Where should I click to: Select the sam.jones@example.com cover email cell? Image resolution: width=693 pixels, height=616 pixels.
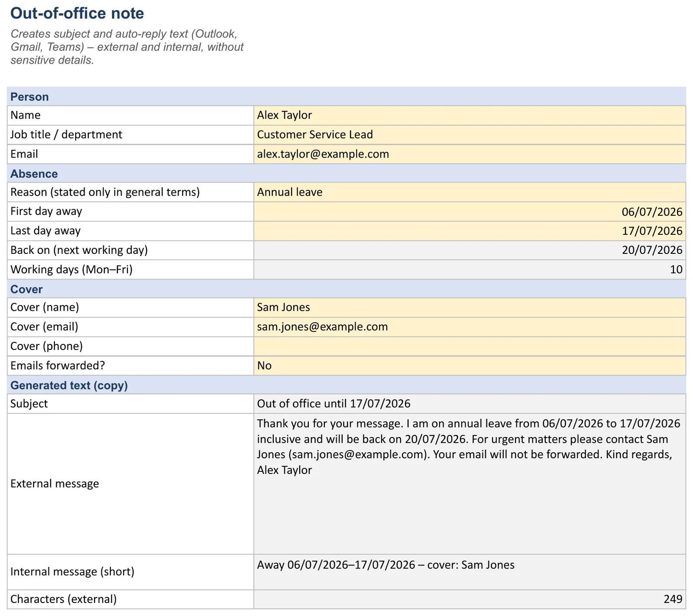click(470, 327)
